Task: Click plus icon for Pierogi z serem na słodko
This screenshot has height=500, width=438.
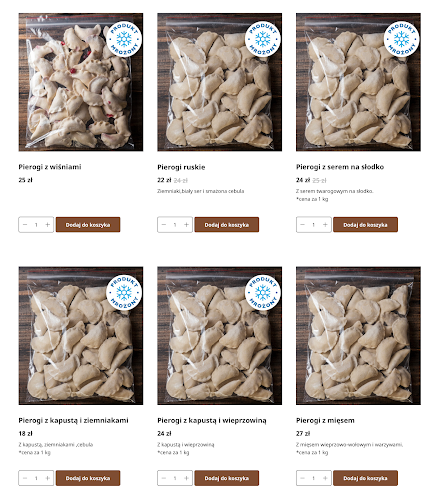Action: (x=325, y=225)
